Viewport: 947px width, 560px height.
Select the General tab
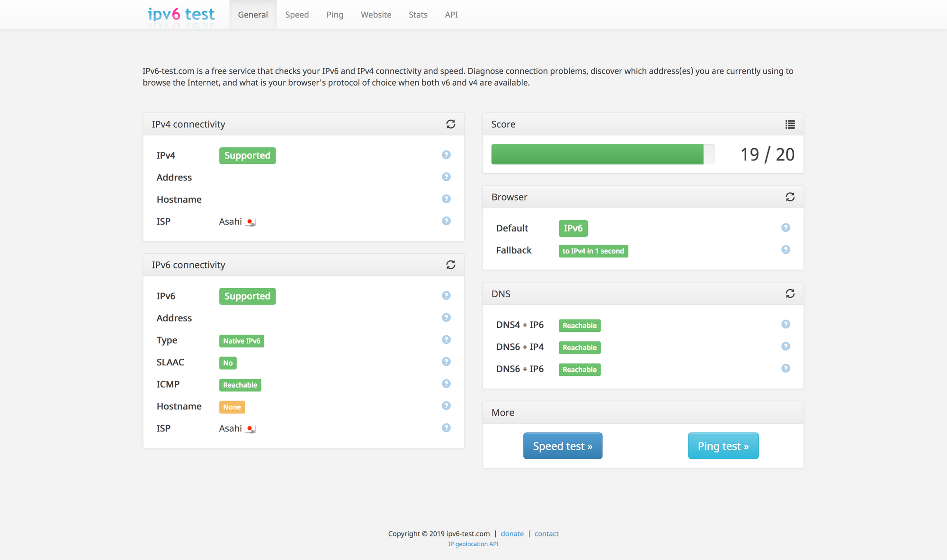[x=253, y=14]
